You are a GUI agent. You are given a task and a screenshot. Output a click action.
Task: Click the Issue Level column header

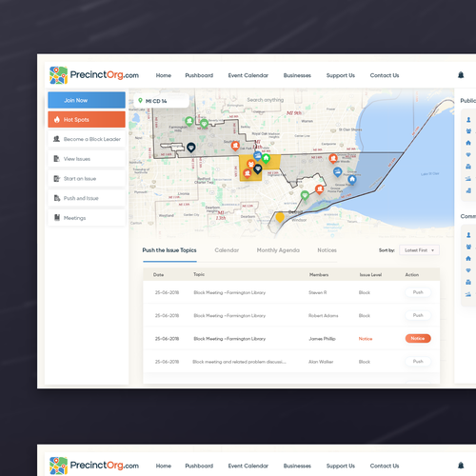tap(370, 275)
